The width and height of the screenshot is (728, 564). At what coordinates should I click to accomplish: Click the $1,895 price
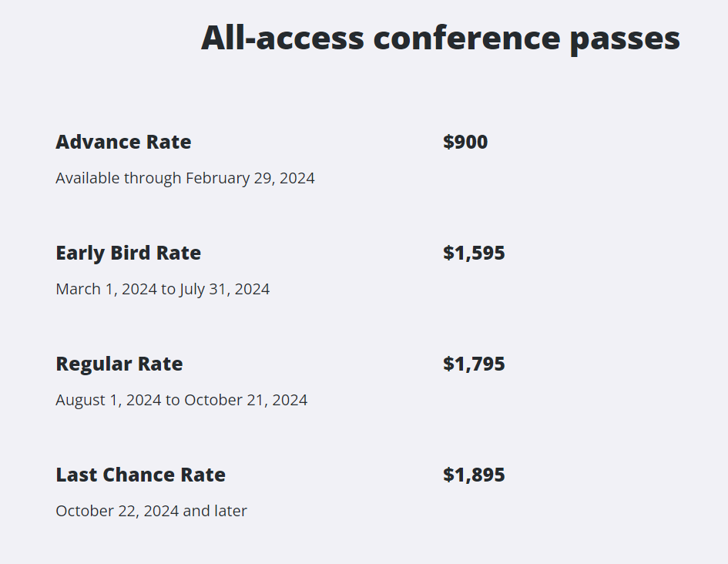click(474, 475)
